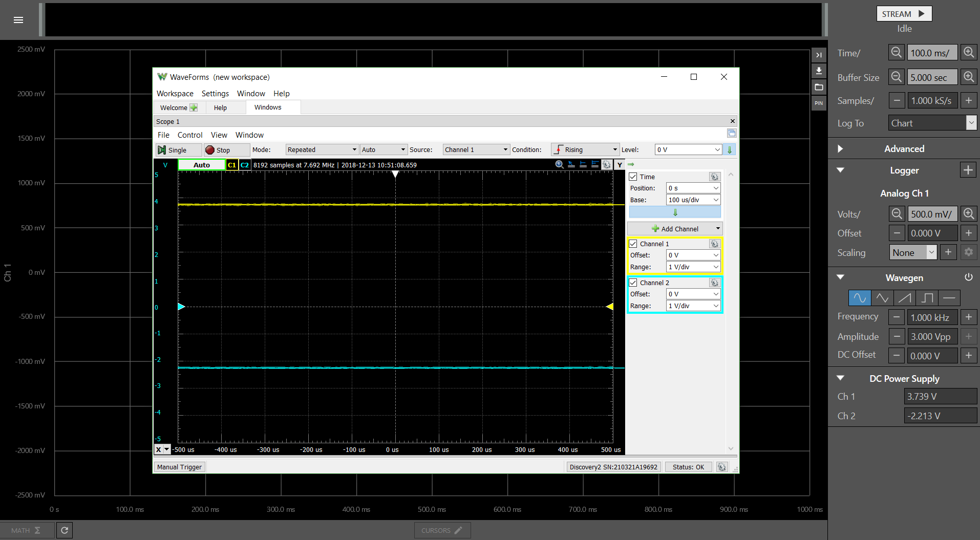Open the Control menu in Scope 1
Screen dimensions: 980x540
tap(190, 135)
